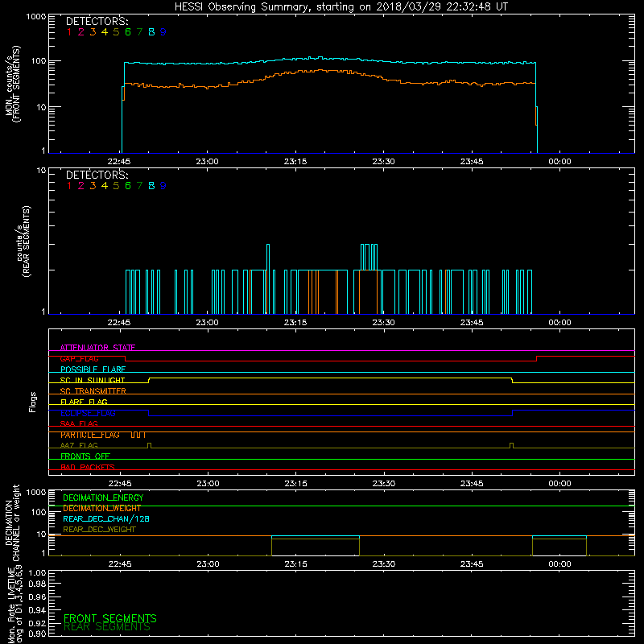Select the POSSIBLE_FLARE flag label
Image resolution: width=644 pixels, height=644 pixels.
point(93,369)
